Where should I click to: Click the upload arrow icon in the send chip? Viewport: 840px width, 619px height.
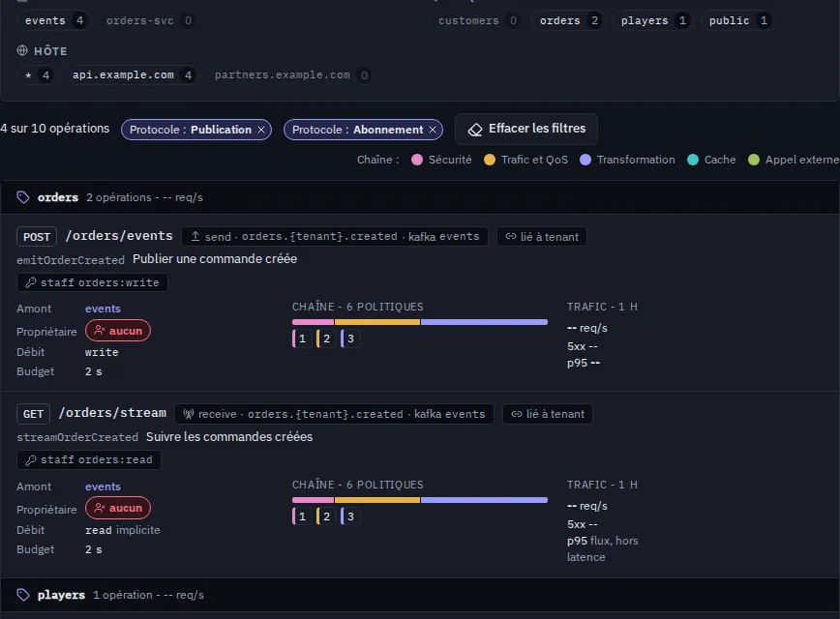click(195, 236)
